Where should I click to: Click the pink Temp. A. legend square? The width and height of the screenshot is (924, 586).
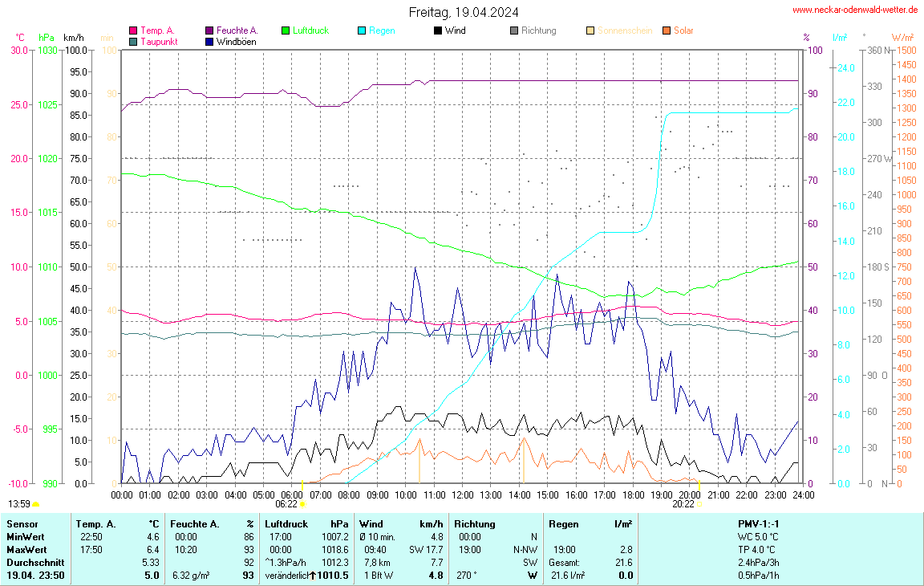tap(133, 31)
